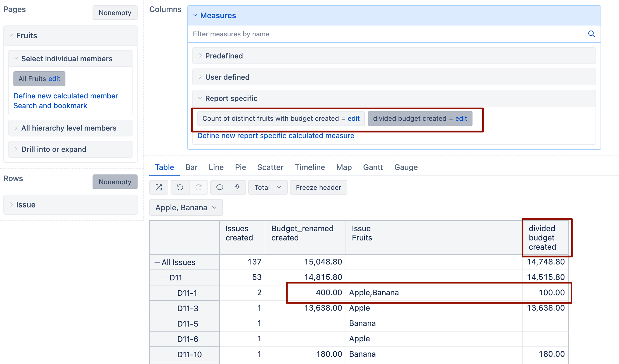Click the D11-6 row header
Screen dimensions: 619x364
185,339
